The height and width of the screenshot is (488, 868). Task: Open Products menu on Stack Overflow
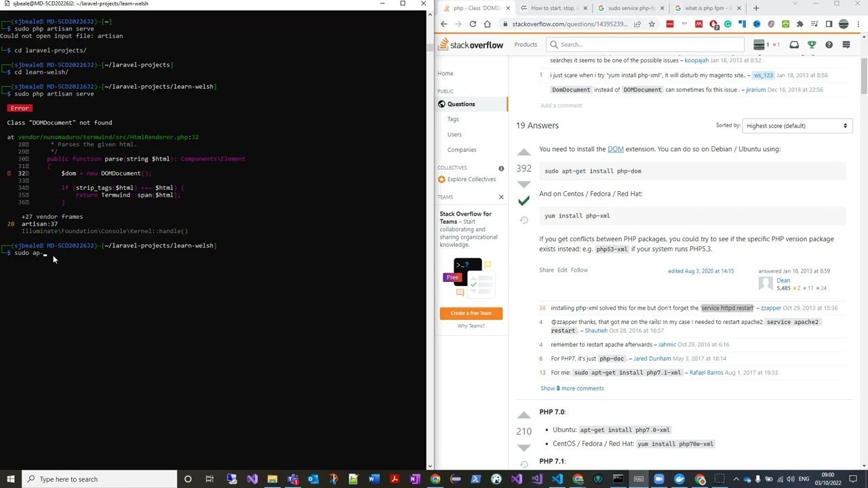(x=526, y=45)
